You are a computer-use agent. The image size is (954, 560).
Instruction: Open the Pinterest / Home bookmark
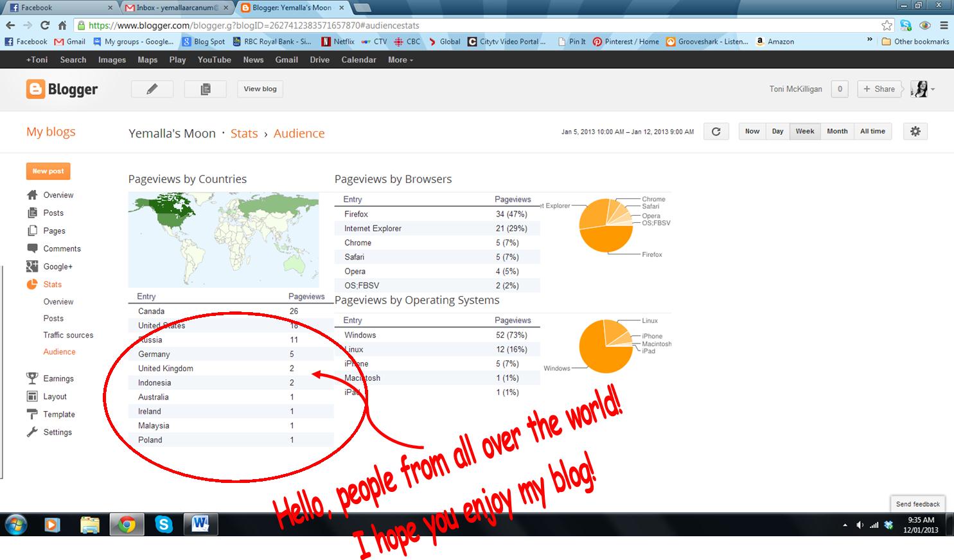[626, 42]
